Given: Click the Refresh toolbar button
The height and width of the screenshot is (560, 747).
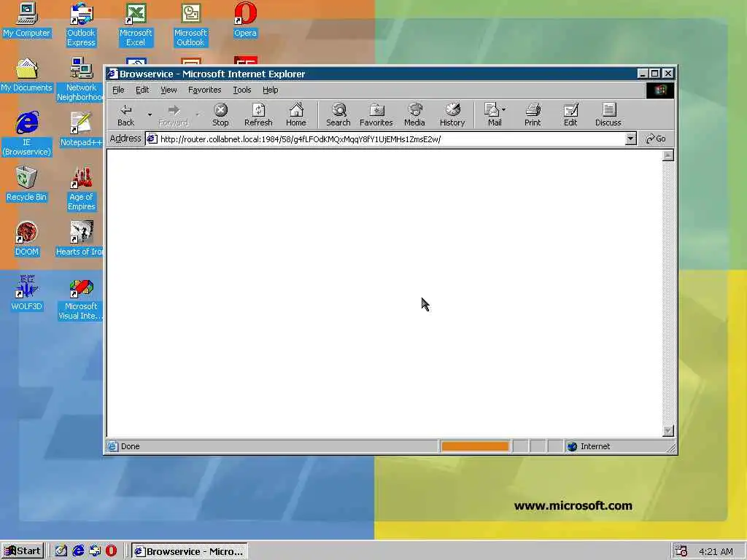Looking at the screenshot, I should click(x=258, y=115).
